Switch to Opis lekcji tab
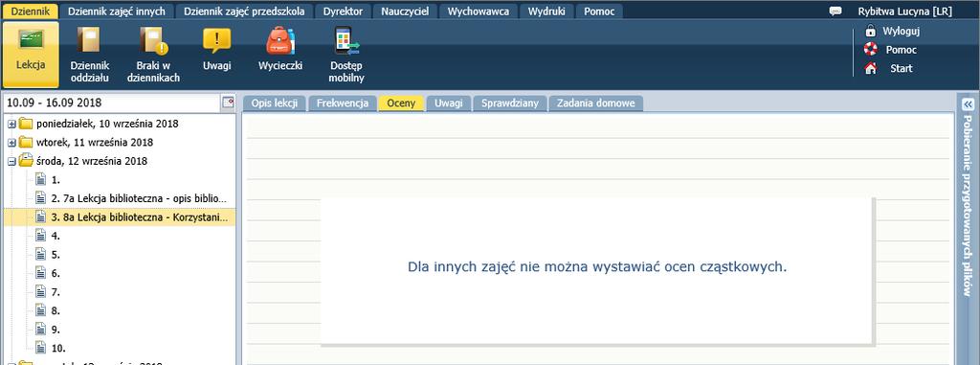This screenshot has height=365, width=980. click(x=275, y=103)
